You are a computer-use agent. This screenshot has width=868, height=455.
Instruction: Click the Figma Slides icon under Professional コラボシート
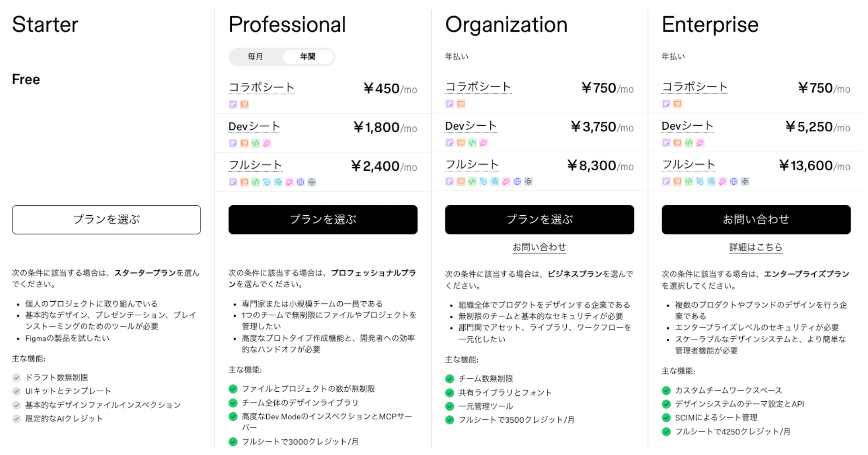point(244,104)
